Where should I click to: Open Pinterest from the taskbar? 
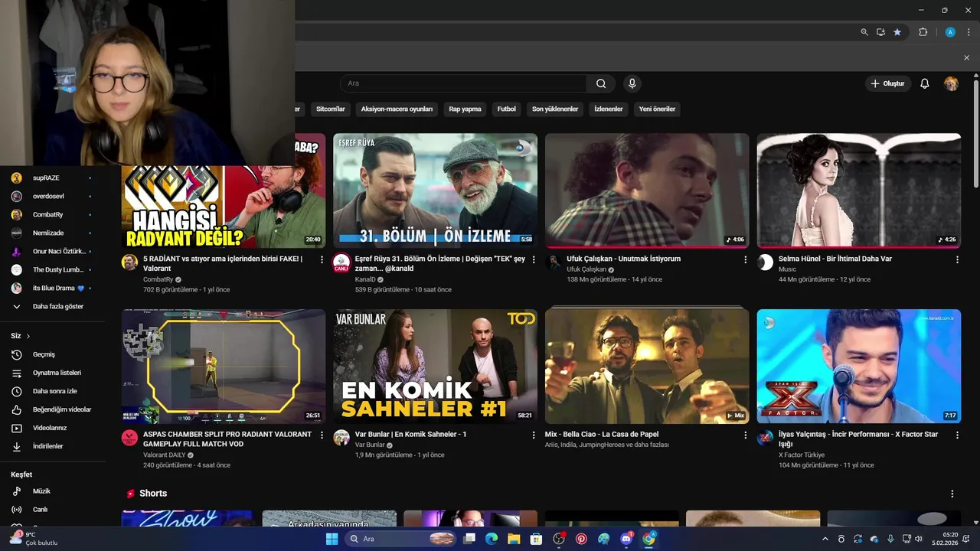pos(581,539)
